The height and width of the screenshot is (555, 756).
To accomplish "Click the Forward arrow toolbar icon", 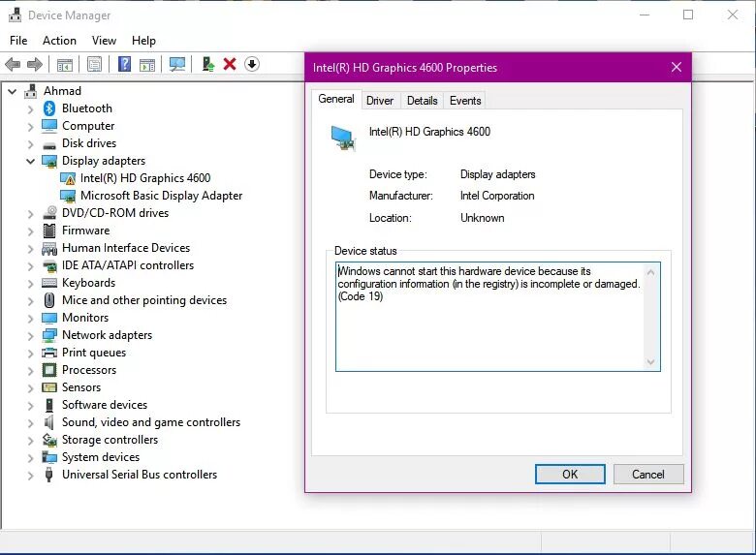I will click(x=34, y=64).
